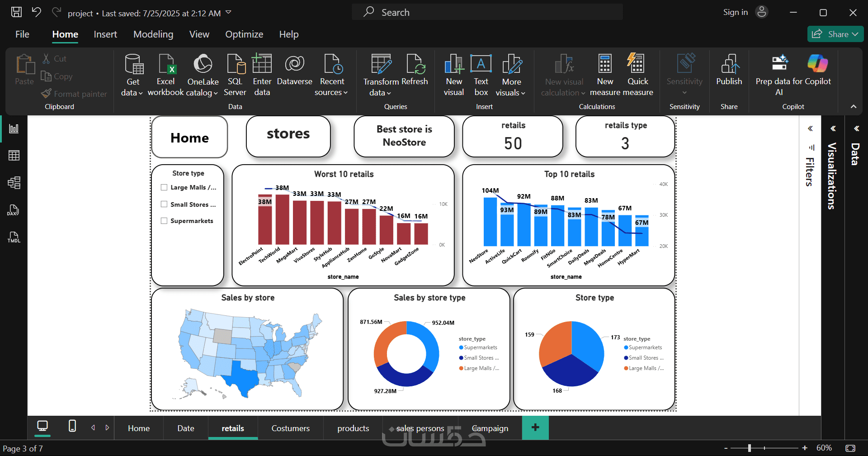Viewport: 868px width, 456px height.
Task: Add a new report page
Action: click(x=535, y=427)
